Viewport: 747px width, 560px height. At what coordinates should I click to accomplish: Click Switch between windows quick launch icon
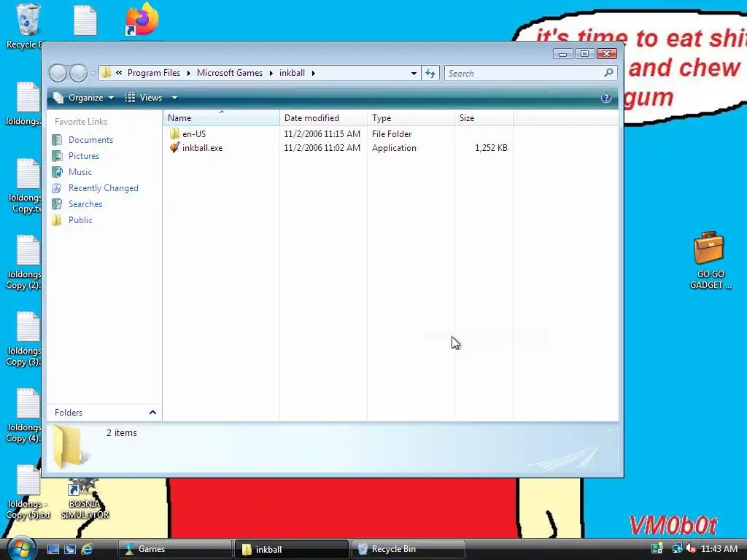pyautogui.click(x=70, y=549)
